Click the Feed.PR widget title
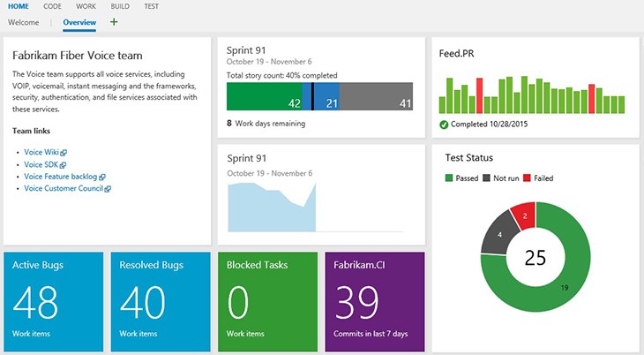The image size is (644, 355). tap(456, 54)
